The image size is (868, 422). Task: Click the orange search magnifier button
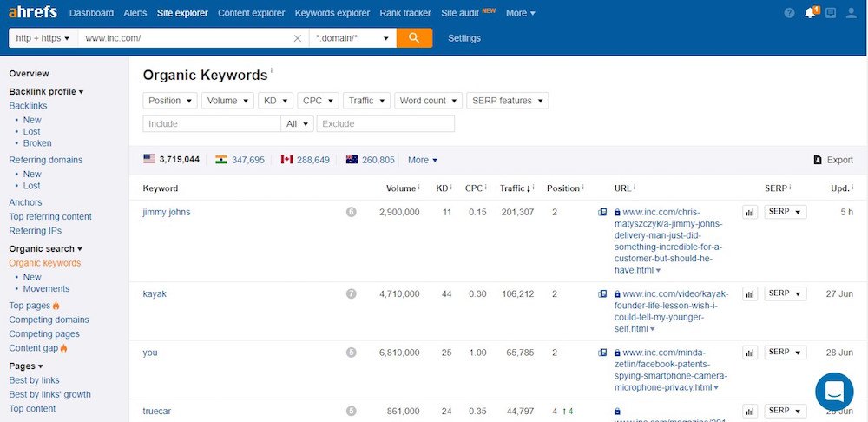tap(414, 38)
